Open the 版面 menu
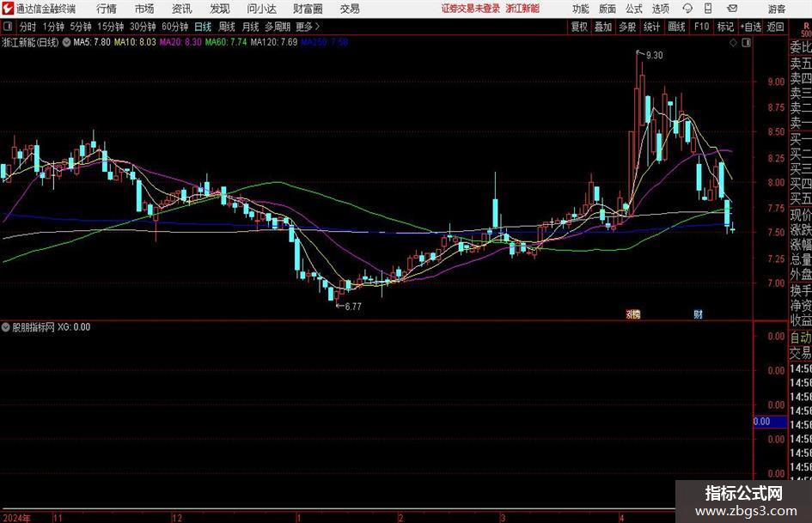The height and width of the screenshot is (523, 812). coord(607,9)
